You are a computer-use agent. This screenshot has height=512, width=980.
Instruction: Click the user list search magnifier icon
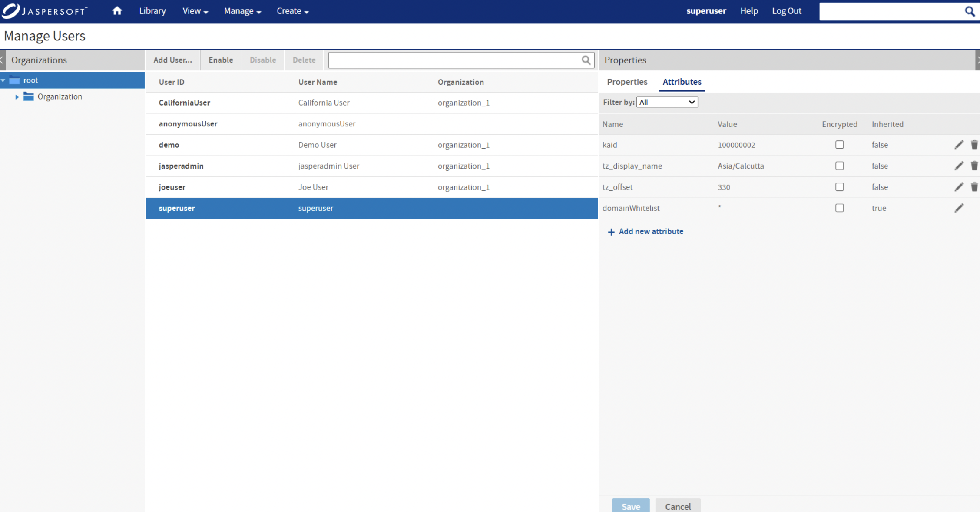coord(586,60)
